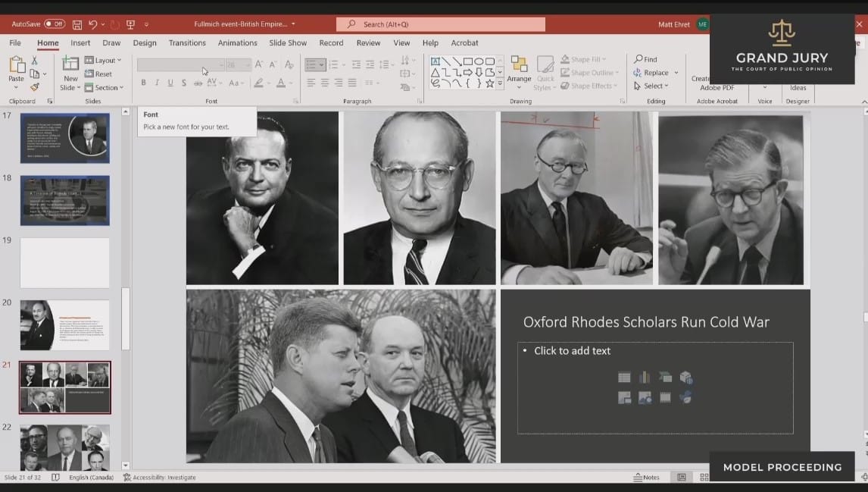Click the Undo arrow icon
Screen dimensions: 868x492
coord(92,24)
